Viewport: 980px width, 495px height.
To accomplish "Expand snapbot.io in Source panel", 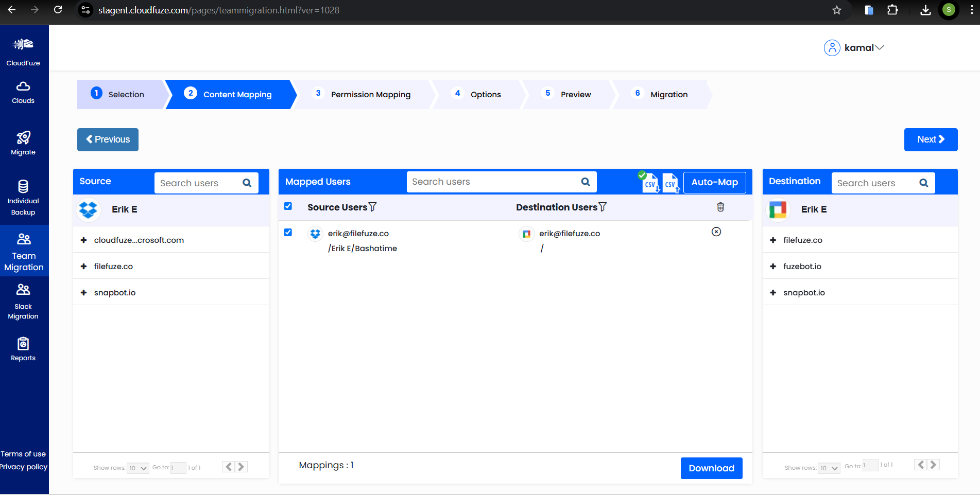I will tap(83, 292).
